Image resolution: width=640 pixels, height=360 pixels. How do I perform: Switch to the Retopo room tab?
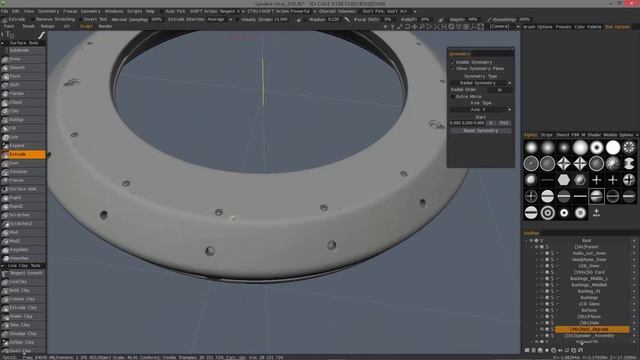(47, 27)
